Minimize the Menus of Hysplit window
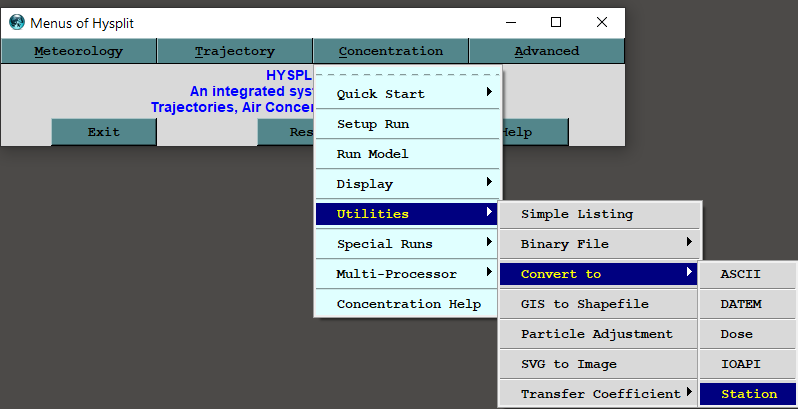The height and width of the screenshot is (409, 798). pyautogui.click(x=511, y=22)
